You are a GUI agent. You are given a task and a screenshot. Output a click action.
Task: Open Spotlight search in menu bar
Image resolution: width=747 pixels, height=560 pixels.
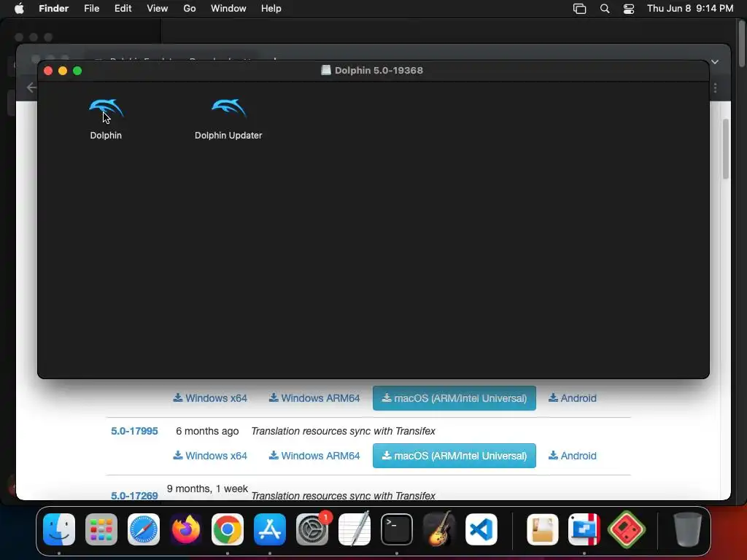(x=605, y=9)
